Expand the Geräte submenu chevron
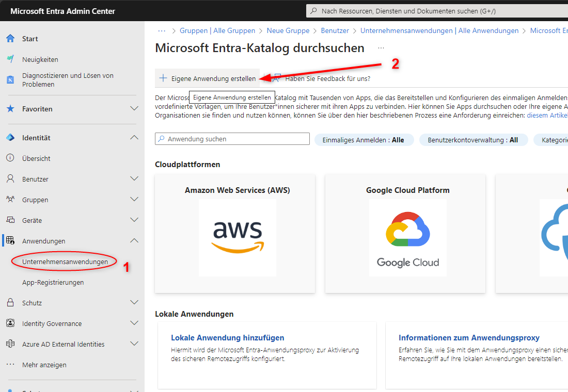 [134, 220]
